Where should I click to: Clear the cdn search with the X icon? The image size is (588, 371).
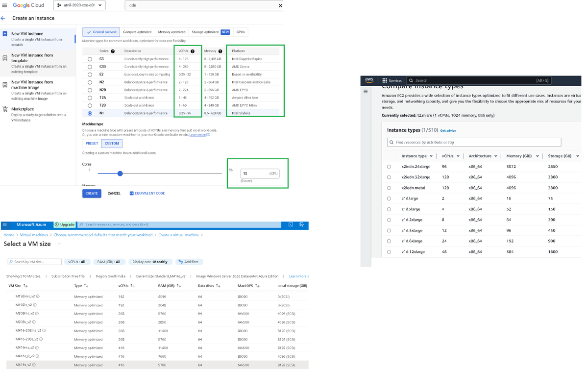click(x=280, y=6)
